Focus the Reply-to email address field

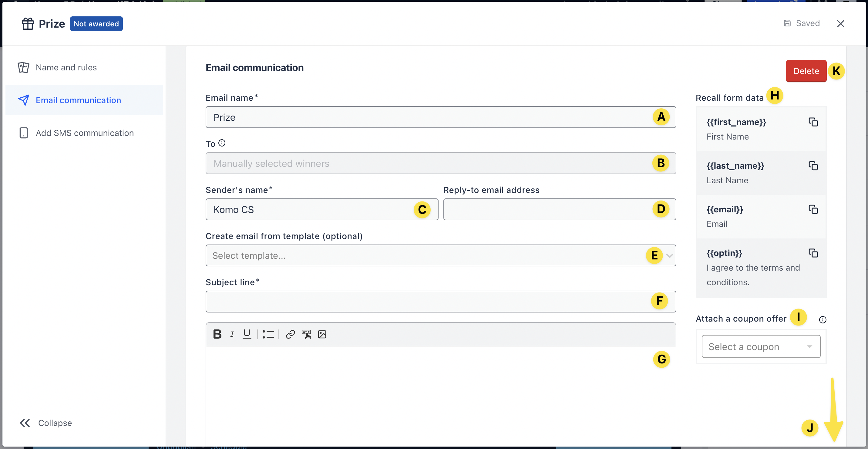coord(559,209)
